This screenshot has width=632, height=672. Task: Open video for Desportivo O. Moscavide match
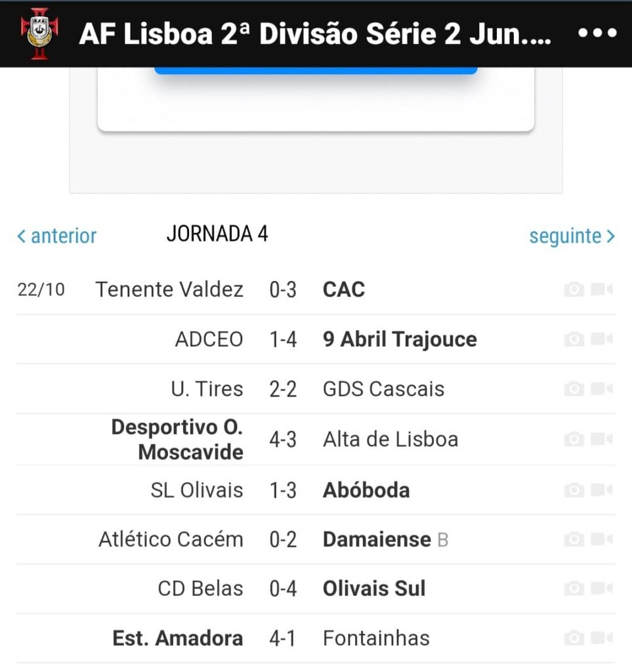click(x=602, y=439)
